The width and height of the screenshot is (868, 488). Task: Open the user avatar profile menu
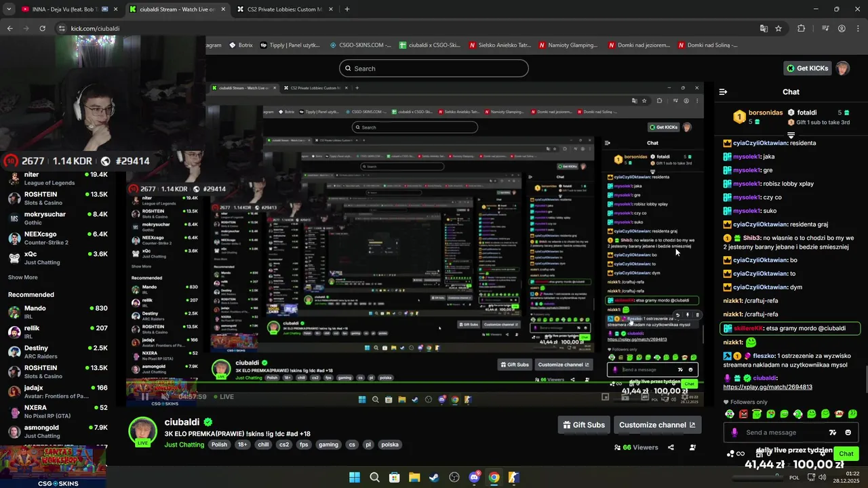pyautogui.click(x=842, y=68)
